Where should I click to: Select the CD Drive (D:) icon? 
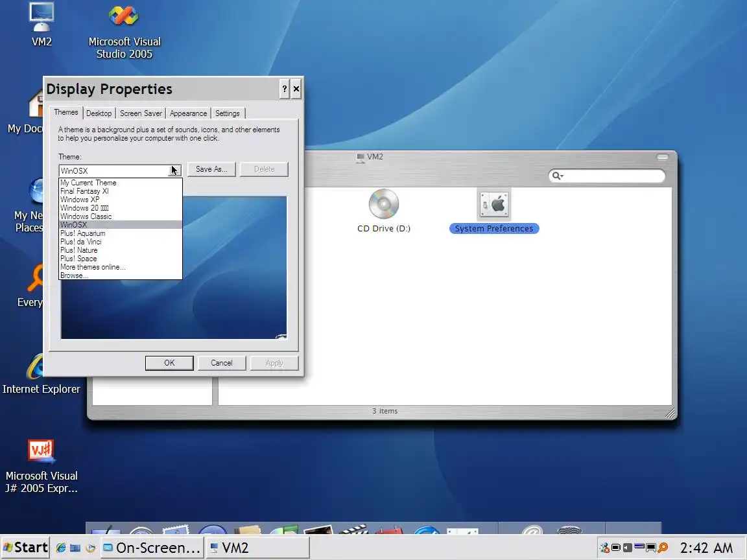[383, 211]
